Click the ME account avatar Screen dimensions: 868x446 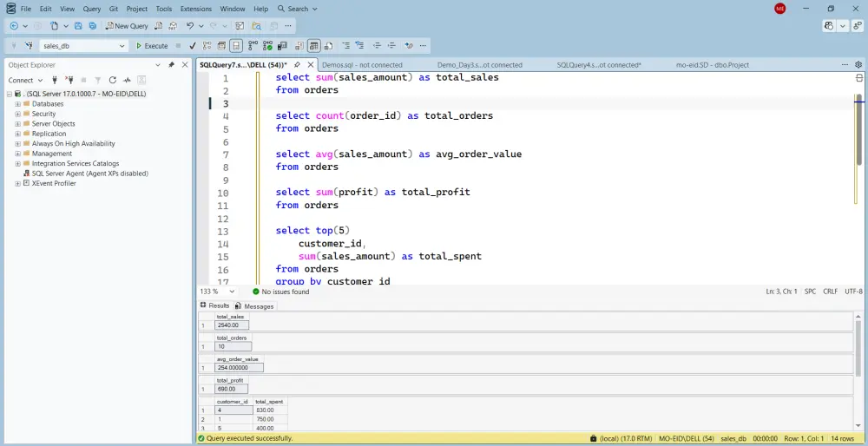(x=780, y=9)
